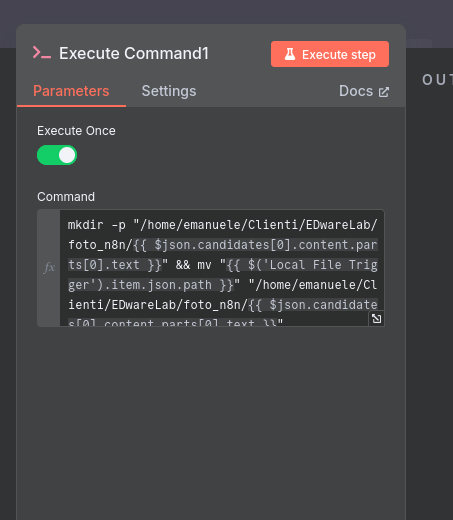The width and height of the screenshot is (453, 520).
Task: Switch to the Settings tab
Action: click(x=169, y=91)
